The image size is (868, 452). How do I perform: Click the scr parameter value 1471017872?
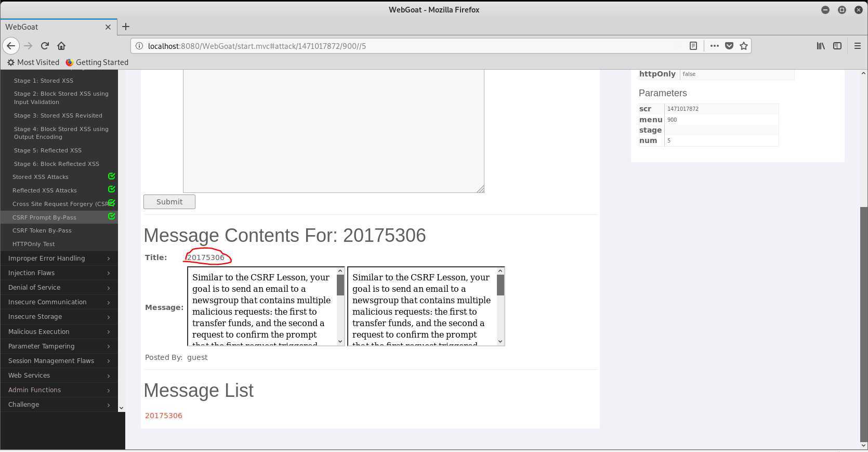click(683, 109)
